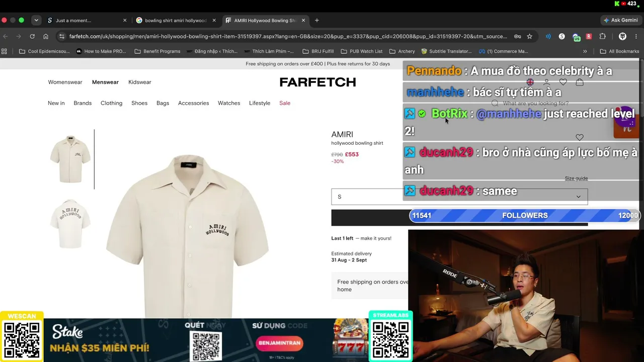Viewport: 644px width, 362px height.
Task: Open the Đăng nhập bookmark
Action: [212, 51]
